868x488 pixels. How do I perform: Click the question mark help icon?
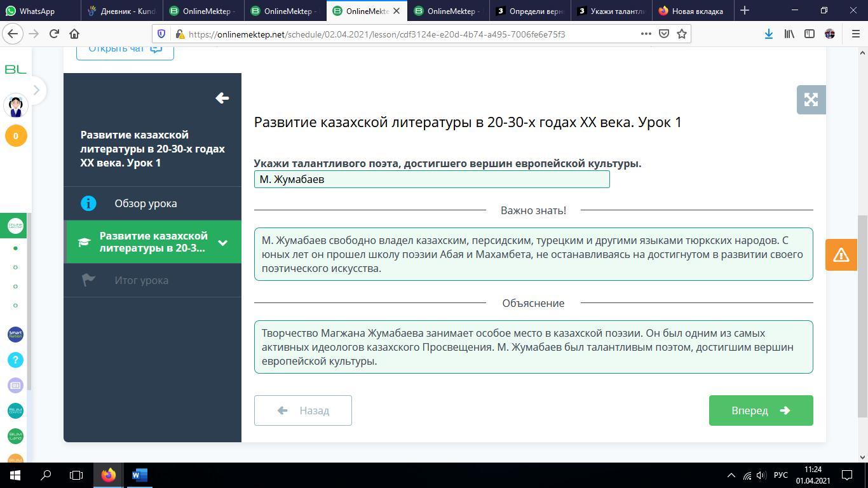(15, 360)
